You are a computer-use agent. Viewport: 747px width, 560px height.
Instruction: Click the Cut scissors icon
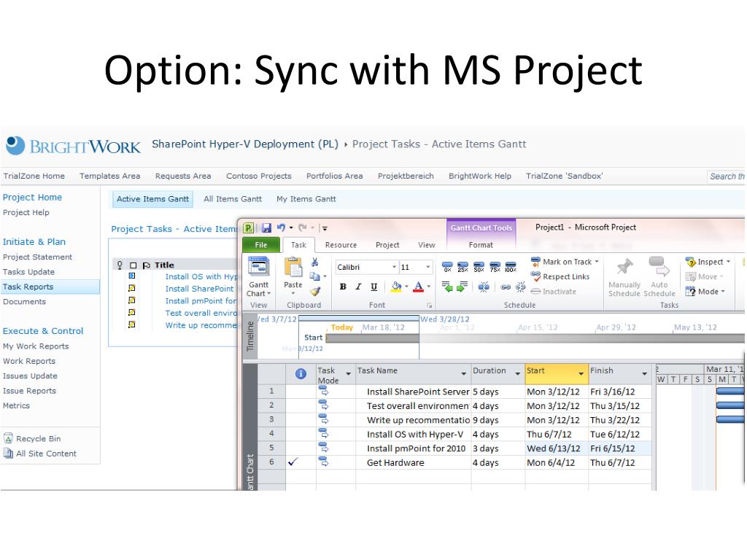pos(315,262)
